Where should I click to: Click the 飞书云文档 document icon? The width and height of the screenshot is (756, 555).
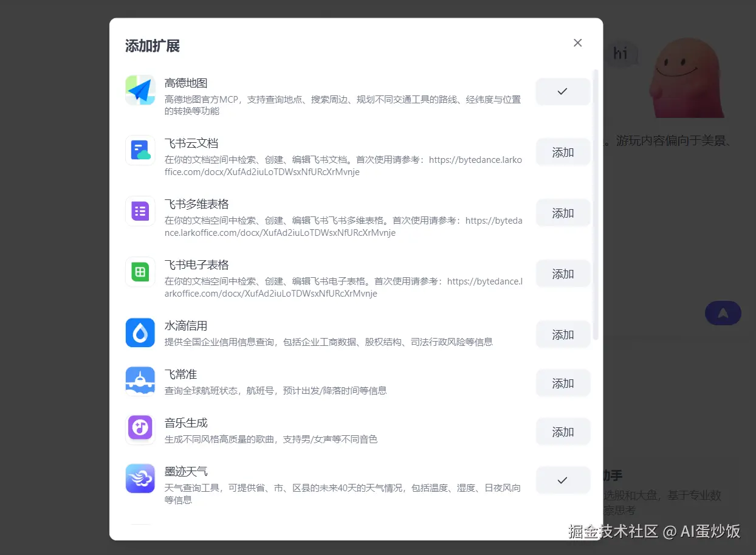(140, 150)
